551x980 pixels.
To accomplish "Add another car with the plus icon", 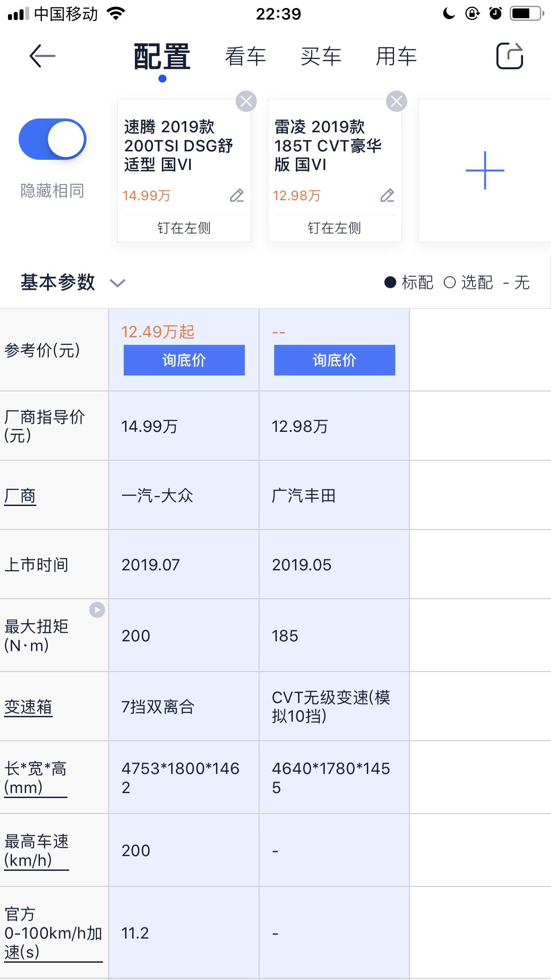I will [x=485, y=170].
